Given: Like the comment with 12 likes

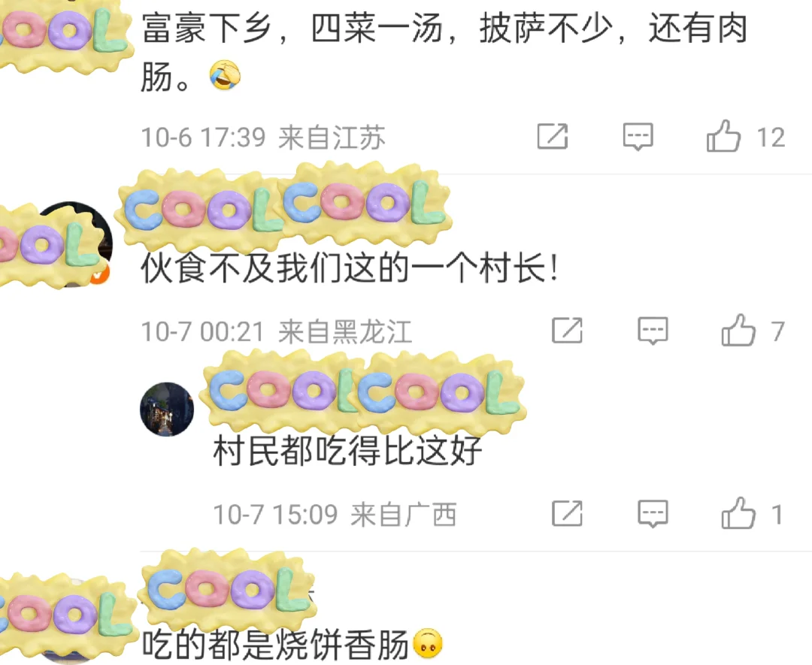Looking at the screenshot, I should (x=723, y=136).
